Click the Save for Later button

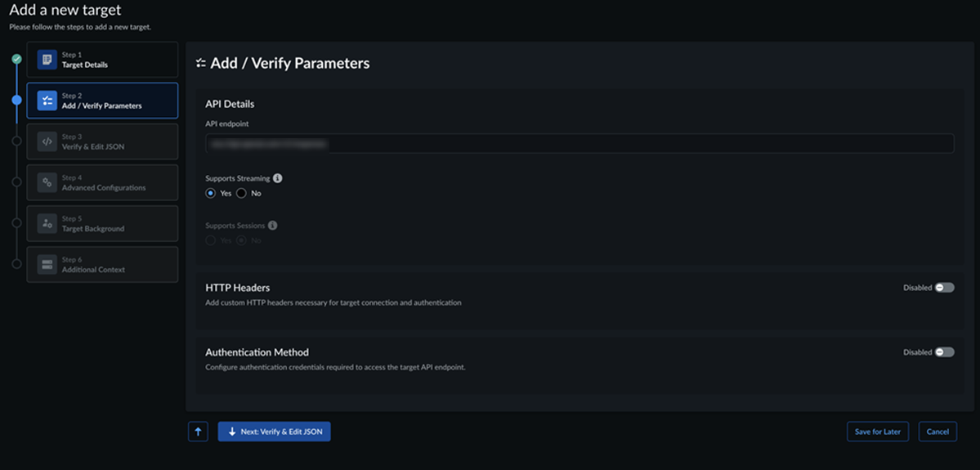pyautogui.click(x=878, y=432)
